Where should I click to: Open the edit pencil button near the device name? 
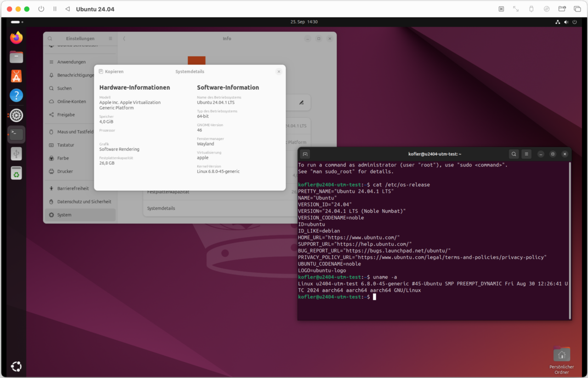(302, 102)
